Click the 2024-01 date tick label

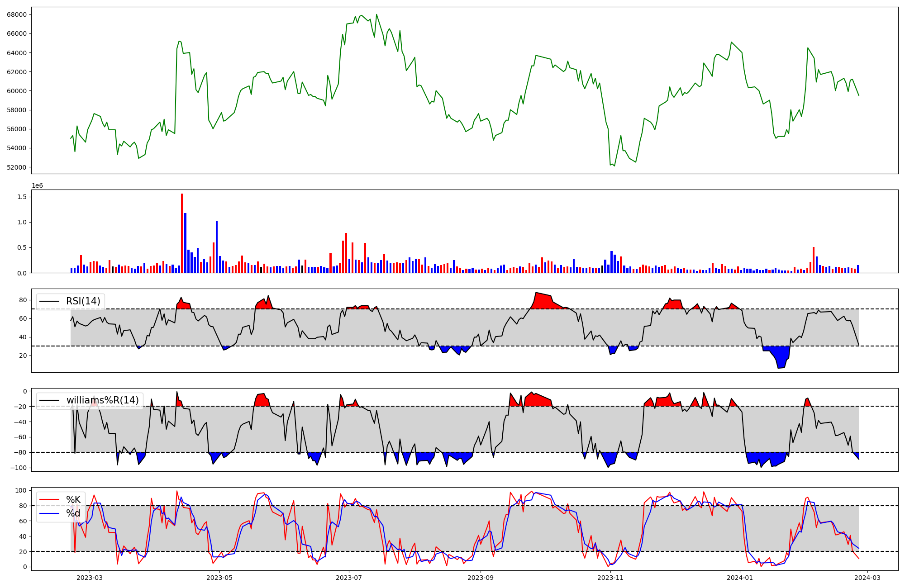pos(740,578)
